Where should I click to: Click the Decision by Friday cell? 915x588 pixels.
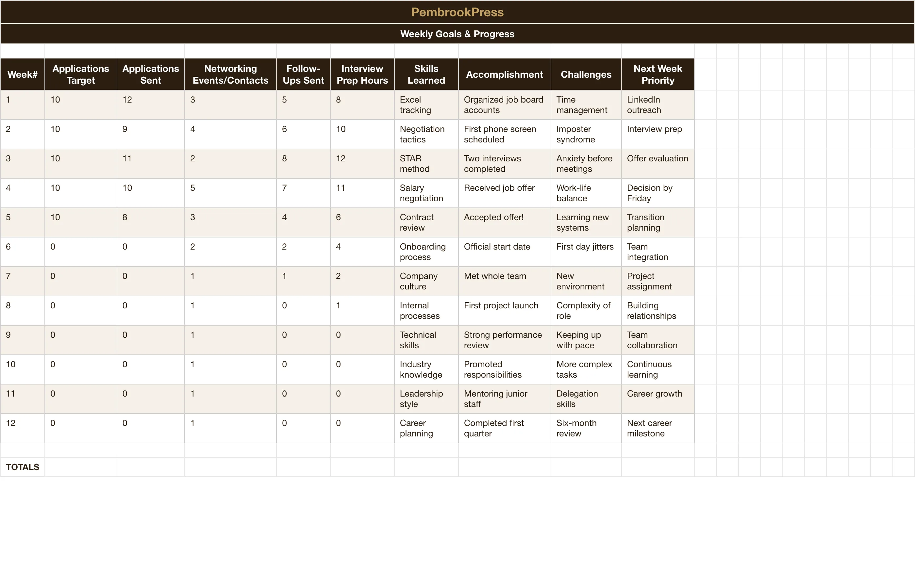click(x=657, y=193)
